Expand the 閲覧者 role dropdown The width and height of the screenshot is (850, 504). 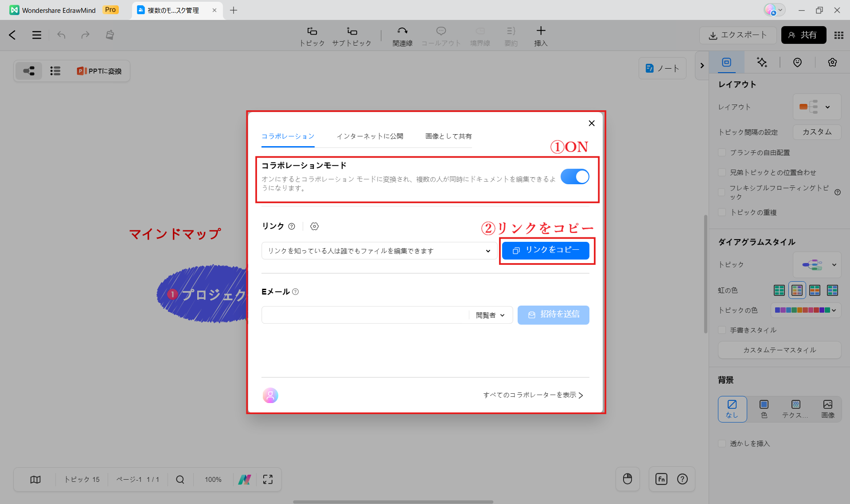[x=490, y=315]
